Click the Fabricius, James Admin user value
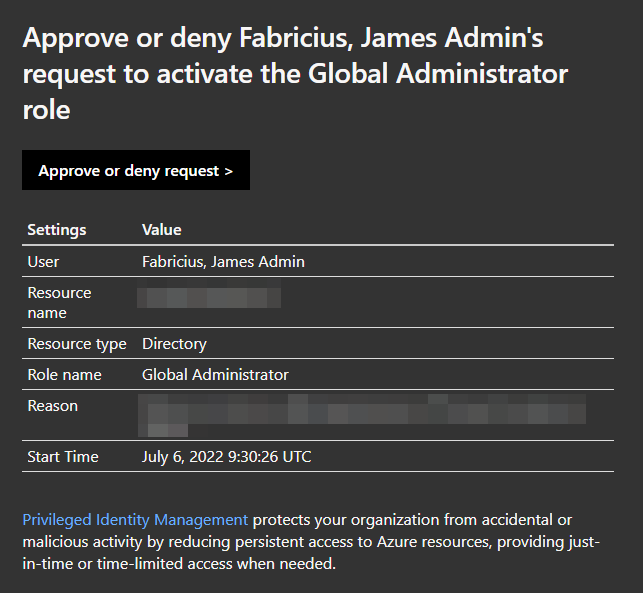The image size is (643, 593). click(x=223, y=262)
